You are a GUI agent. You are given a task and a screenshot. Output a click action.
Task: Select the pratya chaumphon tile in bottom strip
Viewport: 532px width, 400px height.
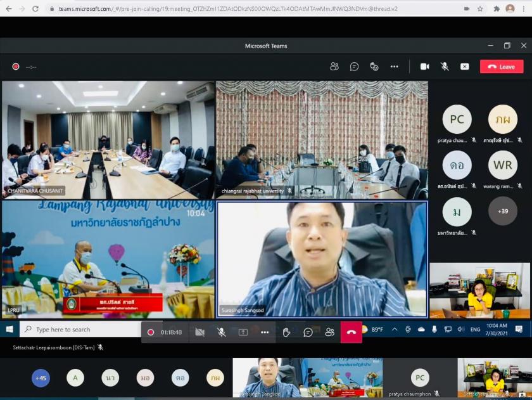pyautogui.click(x=420, y=378)
